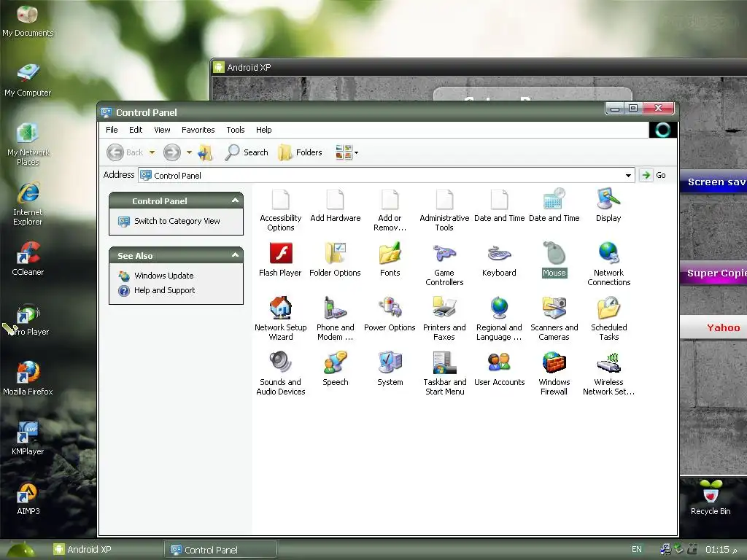Viewport: 747px width, 560px height.
Task: Open Power Options
Action: click(x=390, y=315)
